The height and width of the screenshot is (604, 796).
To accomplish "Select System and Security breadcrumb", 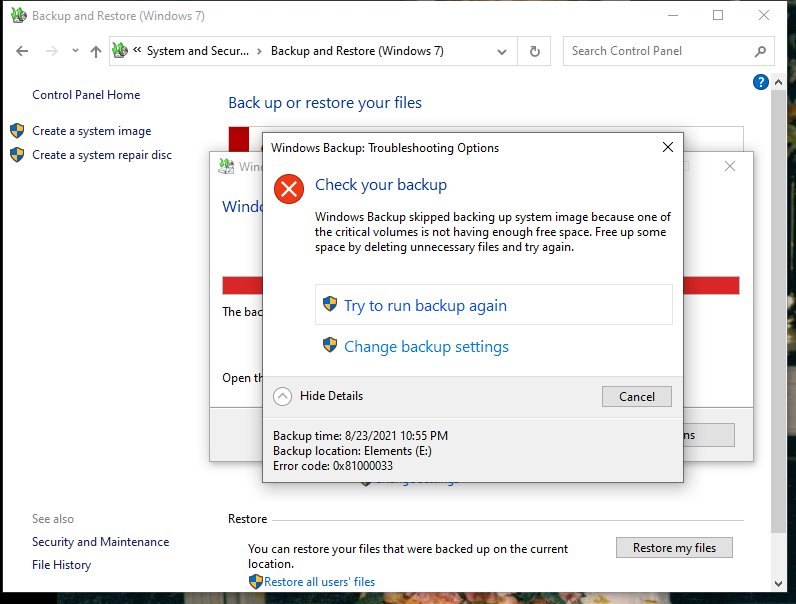I will click(x=197, y=51).
